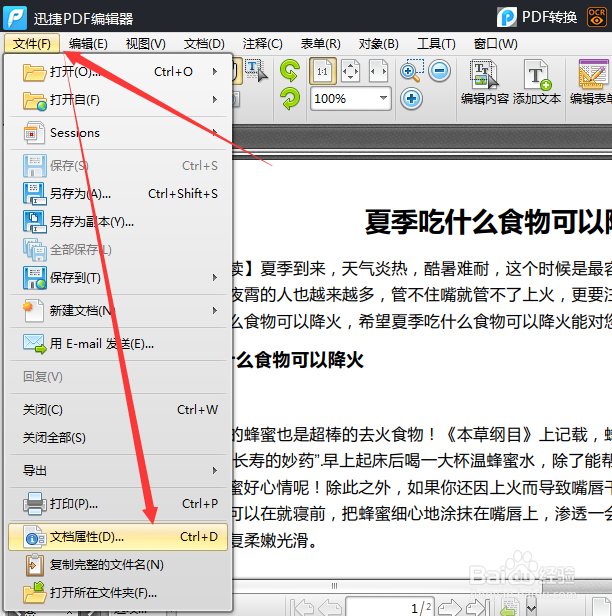The image size is (612, 616).
Task: Click the 迅捷PDF编辑器 app logo
Action: [x=15, y=18]
